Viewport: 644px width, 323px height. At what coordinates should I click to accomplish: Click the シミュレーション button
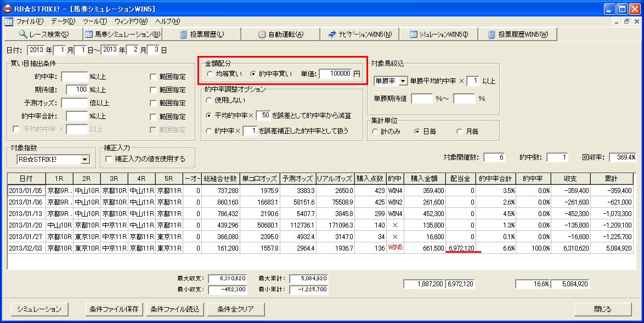tap(39, 309)
